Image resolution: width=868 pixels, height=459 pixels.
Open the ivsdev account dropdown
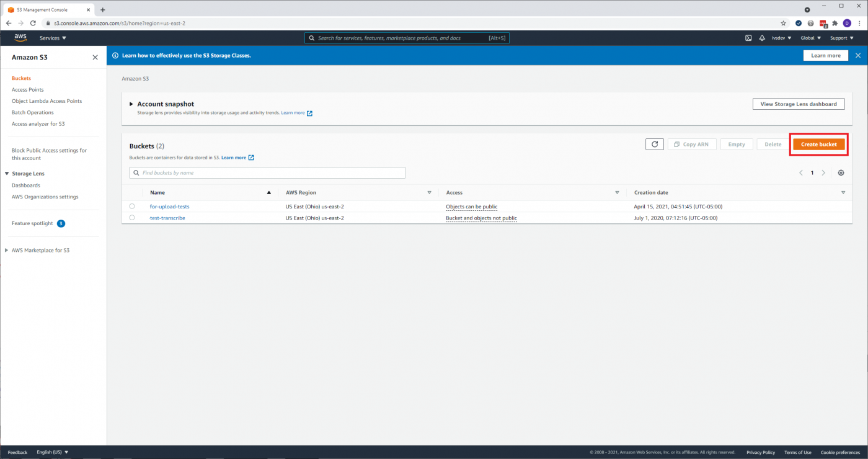click(781, 38)
